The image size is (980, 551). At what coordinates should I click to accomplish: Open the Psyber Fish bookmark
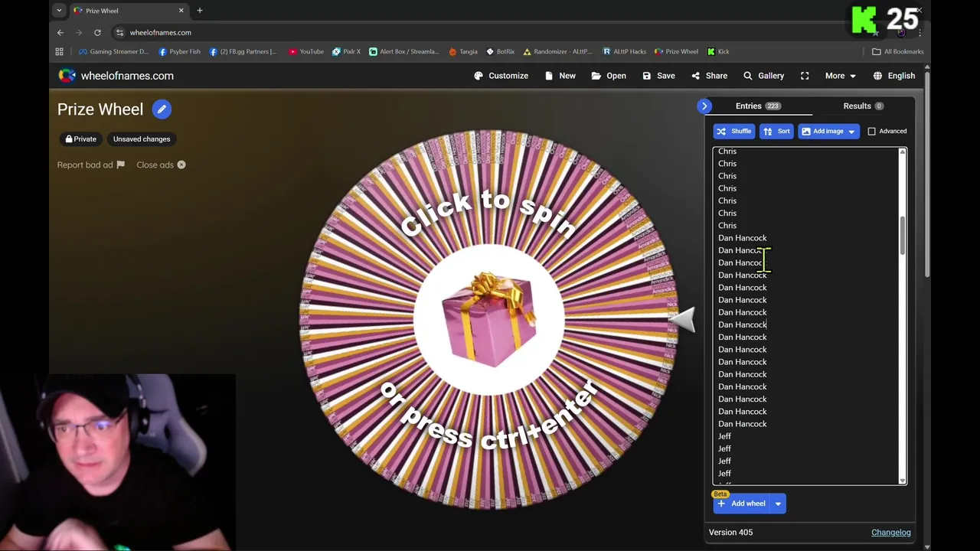(179, 52)
